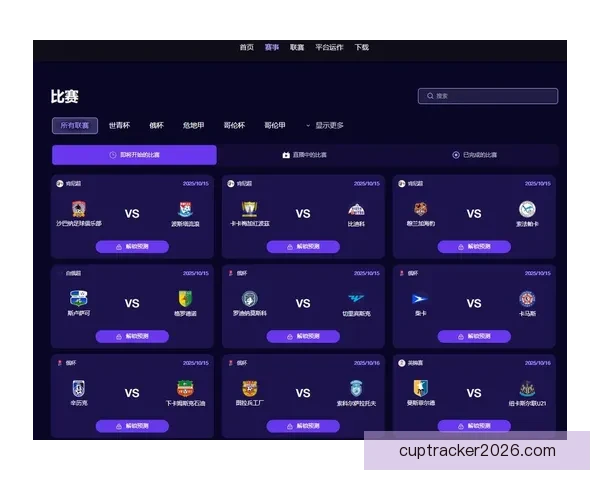Click 解锁预测 for the 斯卢萨可 match

pos(132,336)
